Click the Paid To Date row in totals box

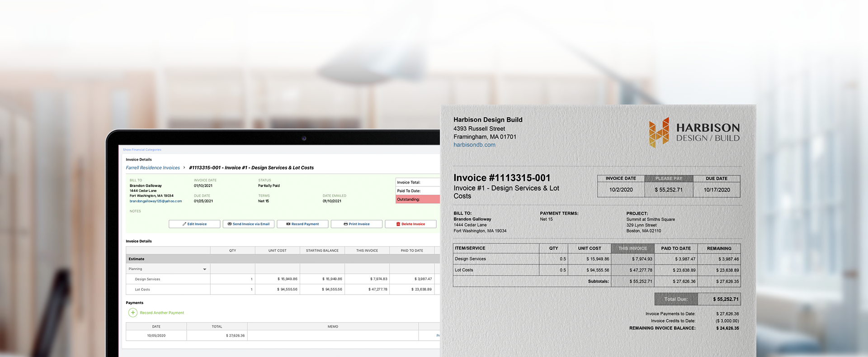[418, 191]
